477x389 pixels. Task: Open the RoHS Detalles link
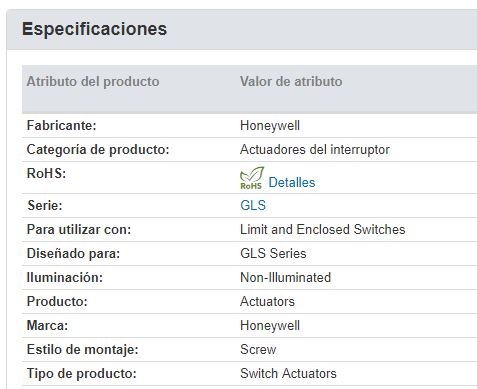coord(292,182)
